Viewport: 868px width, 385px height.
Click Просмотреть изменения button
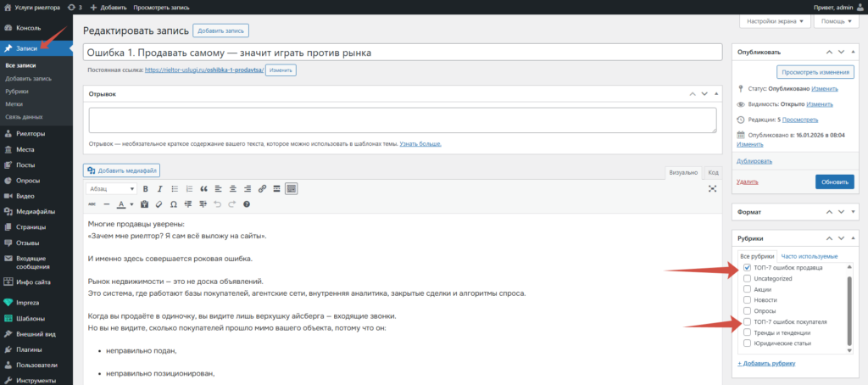click(815, 73)
